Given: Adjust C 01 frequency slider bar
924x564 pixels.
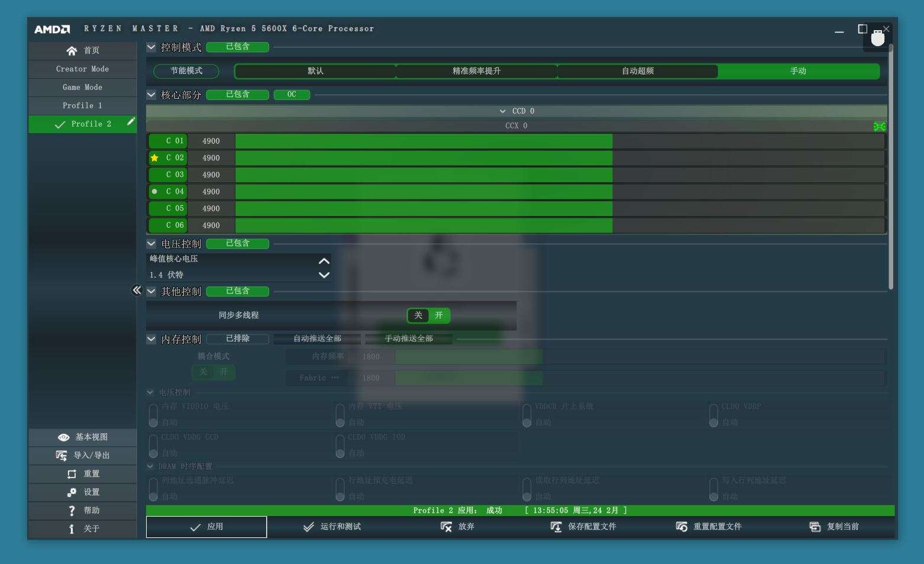Looking at the screenshot, I should (560, 141).
